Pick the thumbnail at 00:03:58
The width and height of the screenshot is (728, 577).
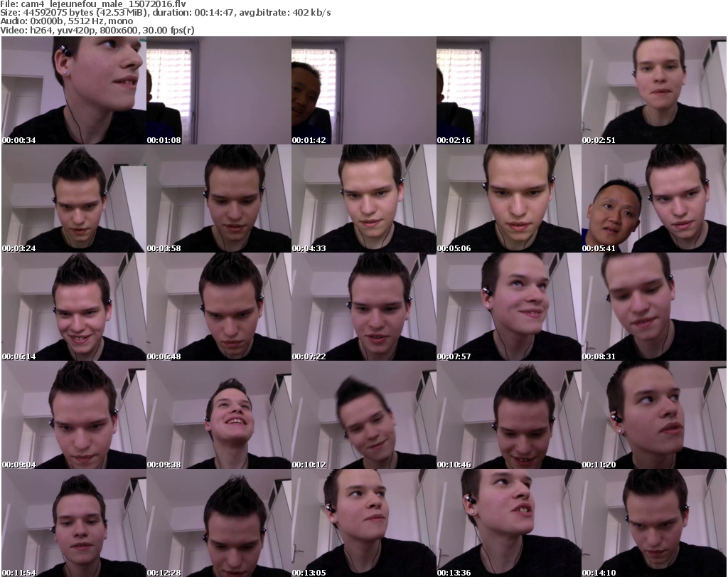tap(219, 198)
